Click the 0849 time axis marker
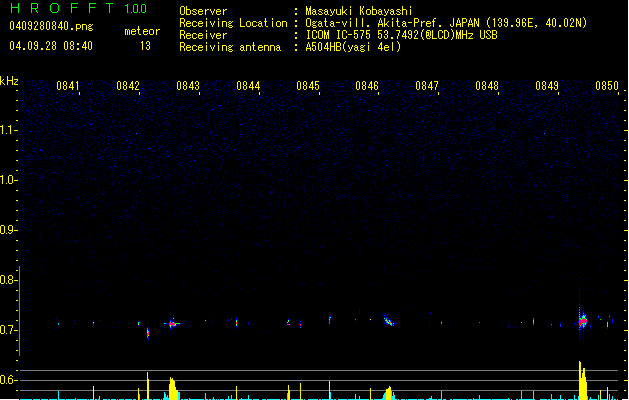 (547, 86)
